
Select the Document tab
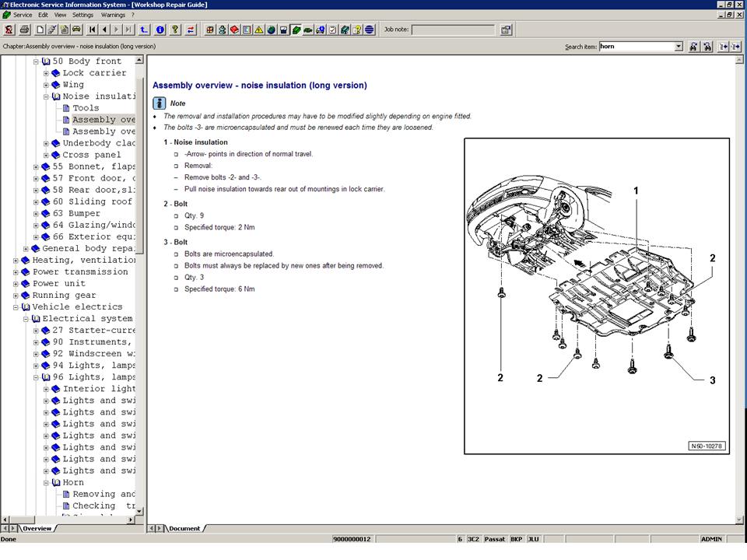coord(184,529)
